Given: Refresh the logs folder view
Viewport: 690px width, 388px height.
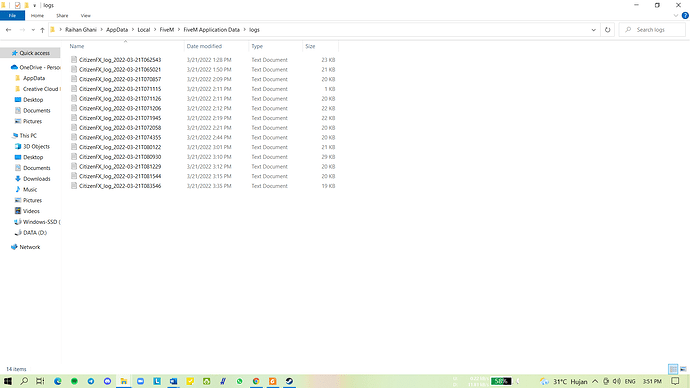Looking at the screenshot, I should click(607, 30).
